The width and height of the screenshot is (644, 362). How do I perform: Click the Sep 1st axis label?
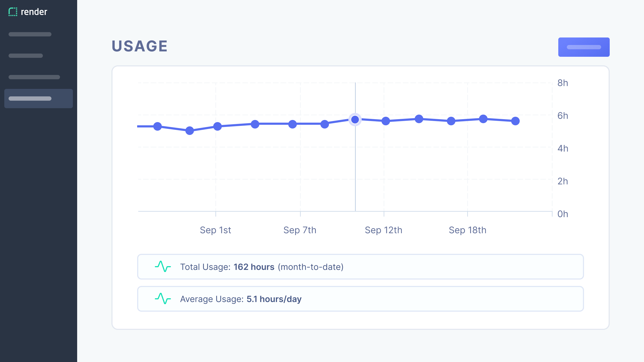(x=215, y=230)
